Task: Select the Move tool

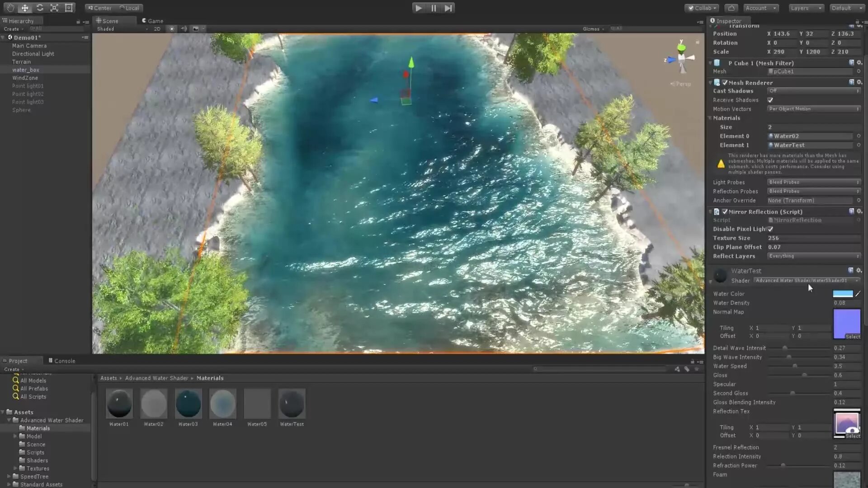Action: pyautogui.click(x=25, y=8)
